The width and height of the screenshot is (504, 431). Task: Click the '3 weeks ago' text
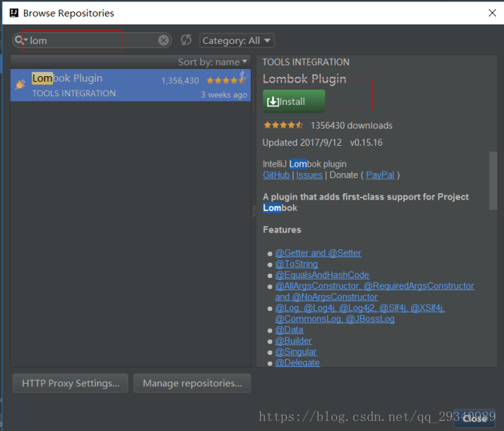224,95
